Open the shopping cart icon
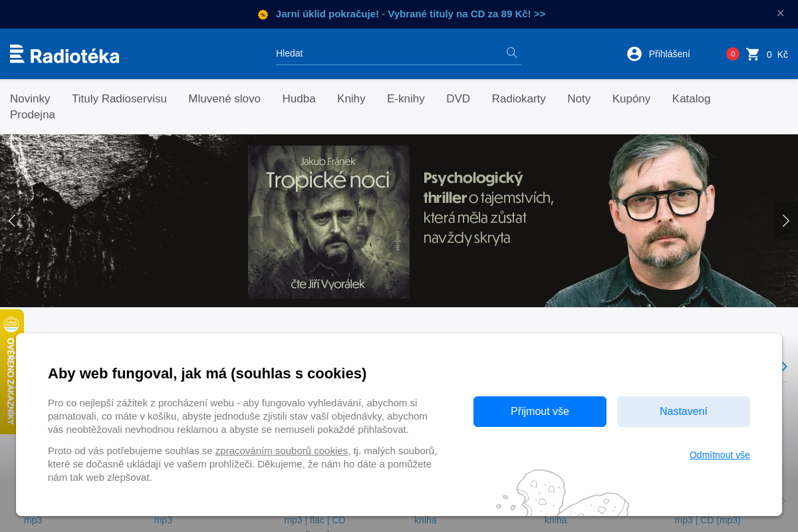The image size is (798, 532). click(x=753, y=54)
